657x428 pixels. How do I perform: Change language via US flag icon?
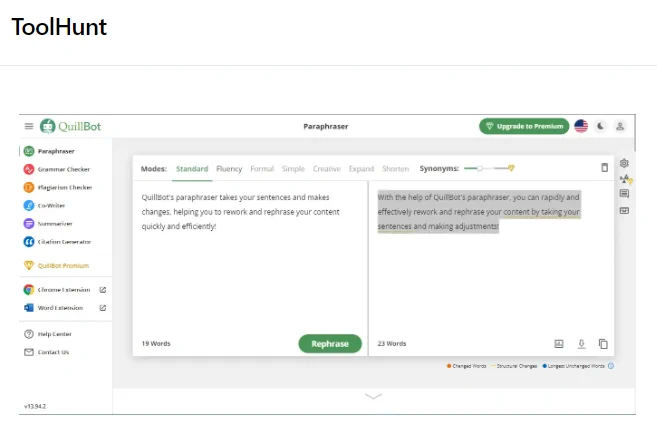pos(581,126)
